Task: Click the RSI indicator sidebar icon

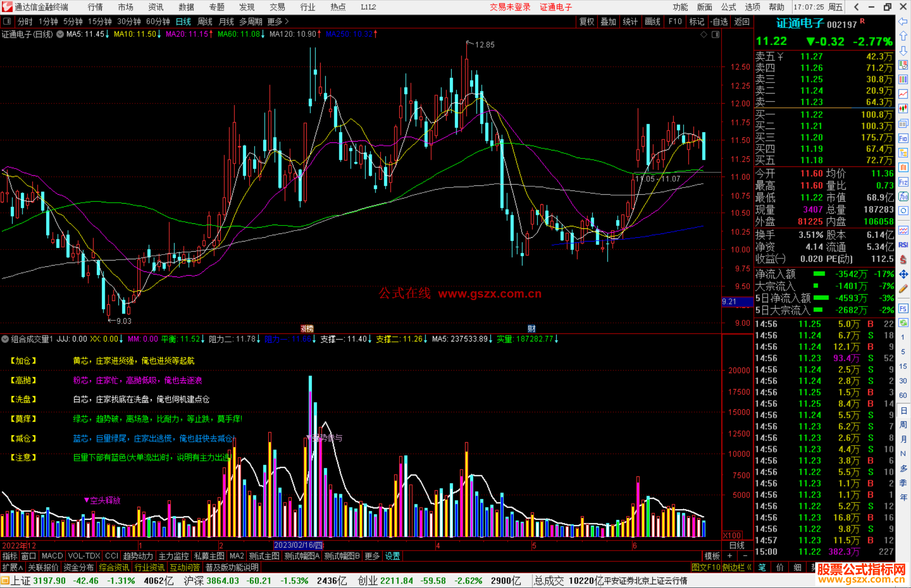Action: [x=903, y=245]
